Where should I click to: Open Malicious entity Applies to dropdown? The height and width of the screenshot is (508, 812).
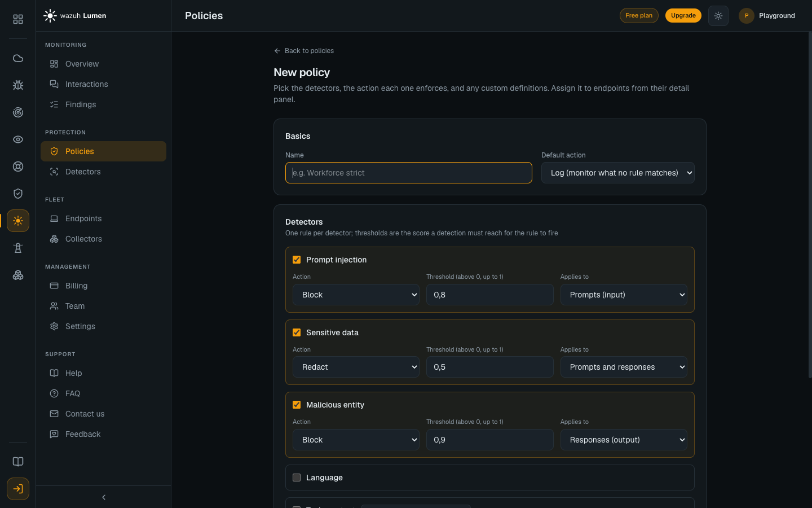click(x=624, y=440)
